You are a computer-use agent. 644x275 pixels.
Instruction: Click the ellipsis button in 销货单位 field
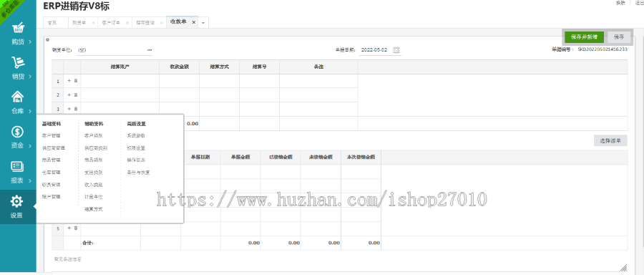pyautogui.click(x=150, y=50)
